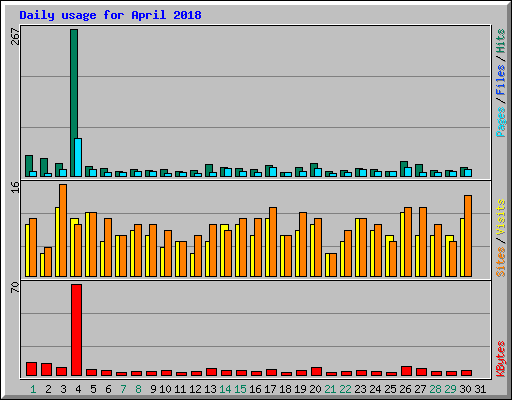Click the orange Visits bar for day 21
Viewport: 512px width, 400px height.
pos(333,265)
